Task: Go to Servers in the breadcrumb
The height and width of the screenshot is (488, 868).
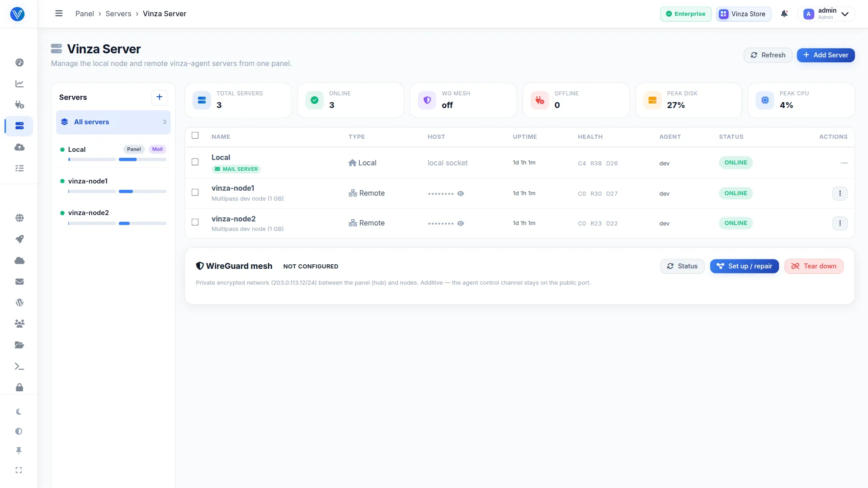Action: point(118,14)
